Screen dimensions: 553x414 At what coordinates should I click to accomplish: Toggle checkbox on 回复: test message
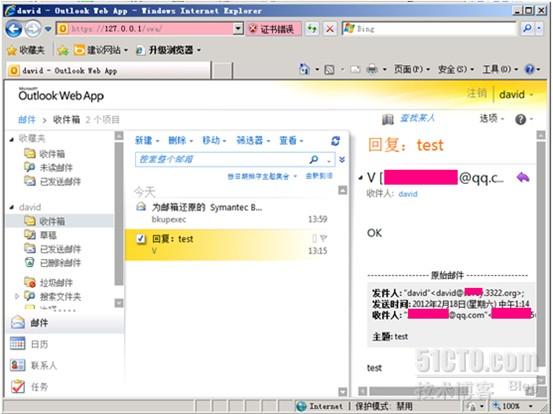pyautogui.click(x=141, y=239)
